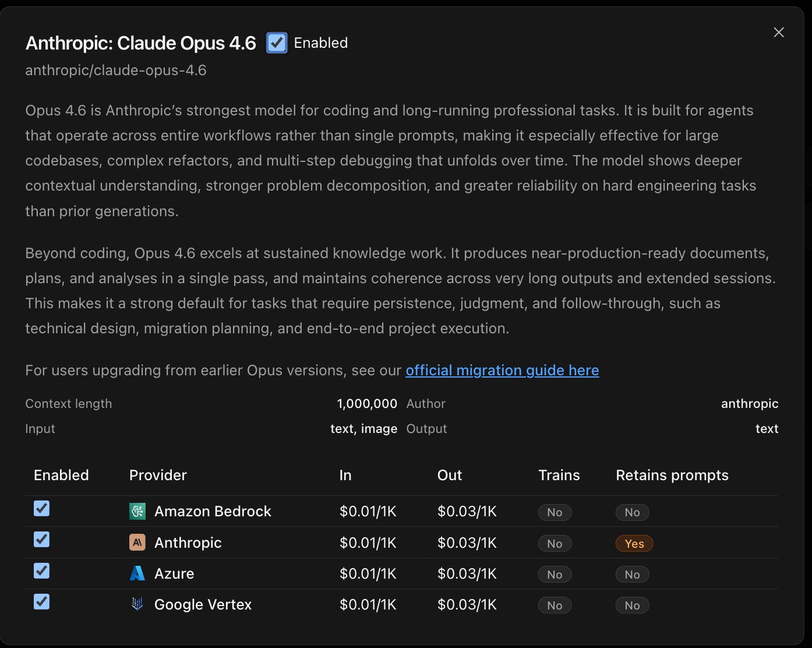
Task: Click the Azure provider logo icon
Action: [137, 573]
